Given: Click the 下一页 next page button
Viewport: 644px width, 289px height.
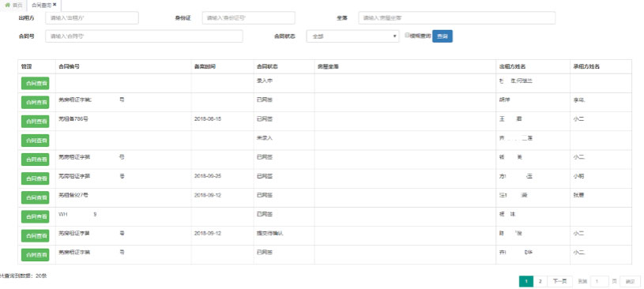Looking at the screenshot, I should pos(559,281).
